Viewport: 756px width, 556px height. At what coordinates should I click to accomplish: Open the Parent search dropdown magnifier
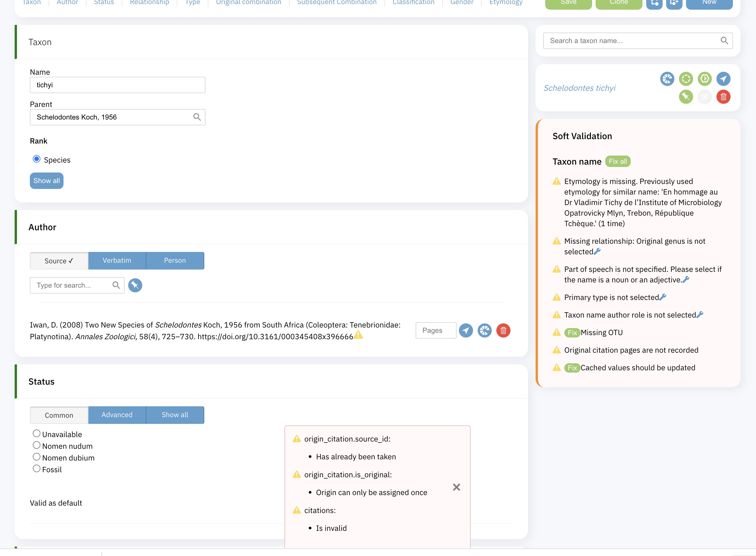[197, 117]
